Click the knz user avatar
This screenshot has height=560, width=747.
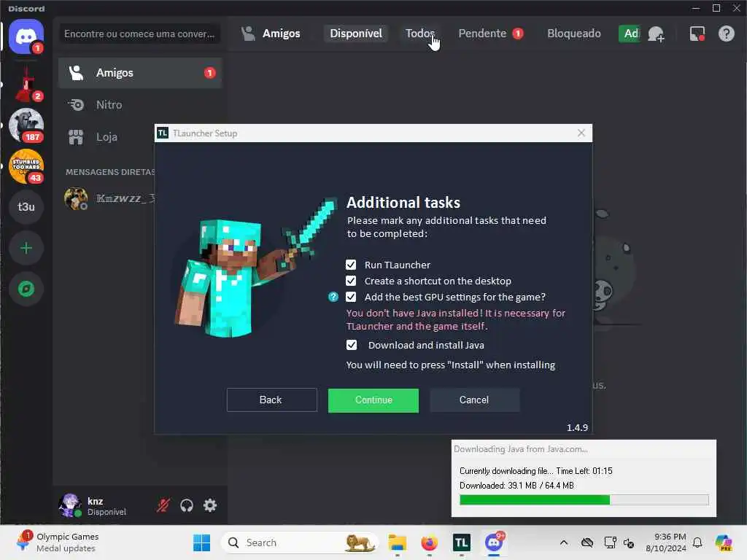pyautogui.click(x=70, y=505)
